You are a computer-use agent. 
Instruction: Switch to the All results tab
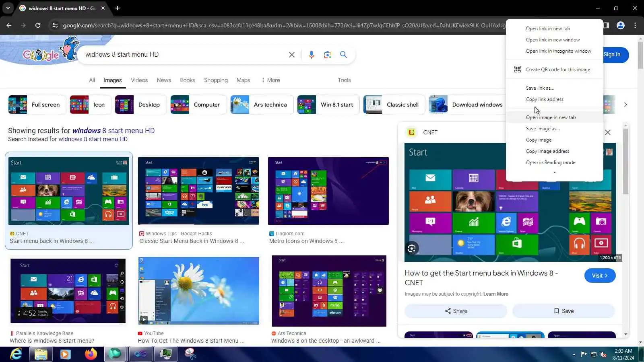92,80
